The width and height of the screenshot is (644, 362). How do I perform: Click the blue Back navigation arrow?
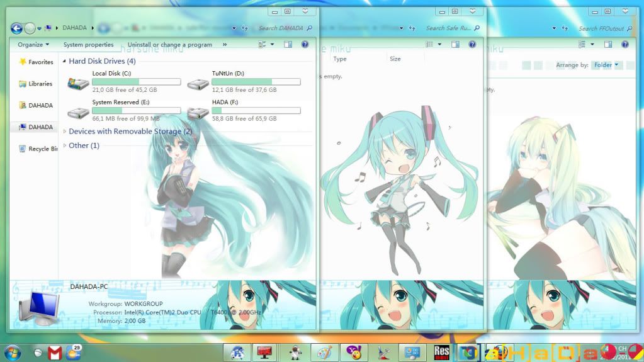coord(16,28)
